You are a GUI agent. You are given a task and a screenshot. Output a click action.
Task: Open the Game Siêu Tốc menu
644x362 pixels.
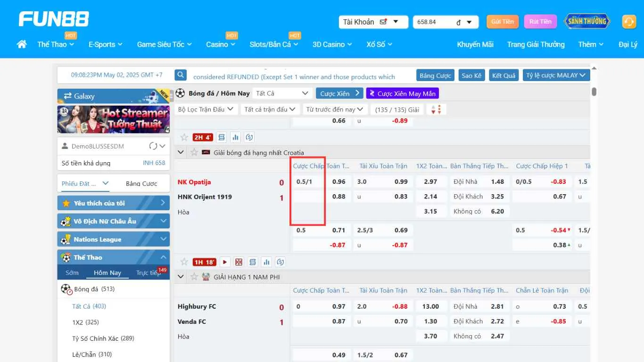click(x=165, y=44)
